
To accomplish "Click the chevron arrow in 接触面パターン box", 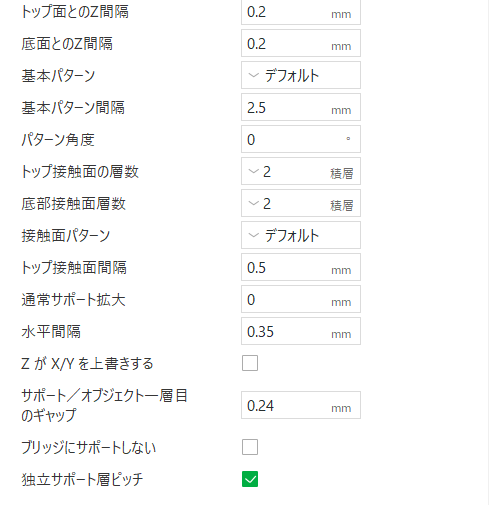I will 254,235.
